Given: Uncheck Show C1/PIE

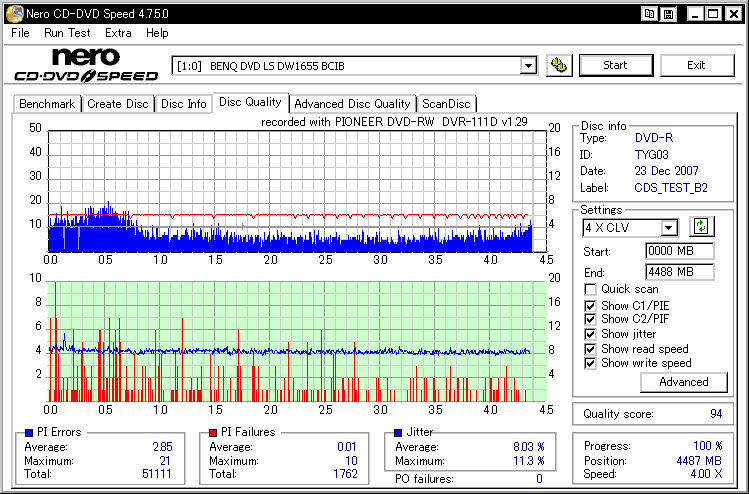Looking at the screenshot, I should tap(590, 306).
